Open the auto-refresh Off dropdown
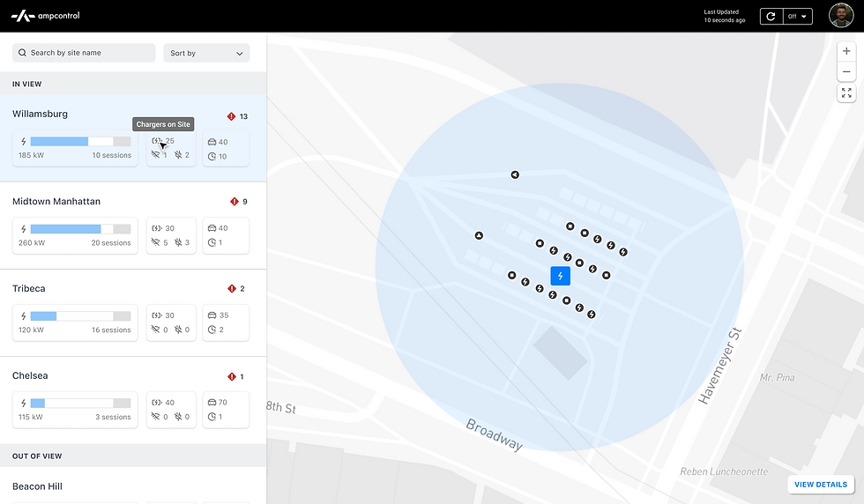Viewport: 864px width, 504px height. pyautogui.click(x=797, y=17)
